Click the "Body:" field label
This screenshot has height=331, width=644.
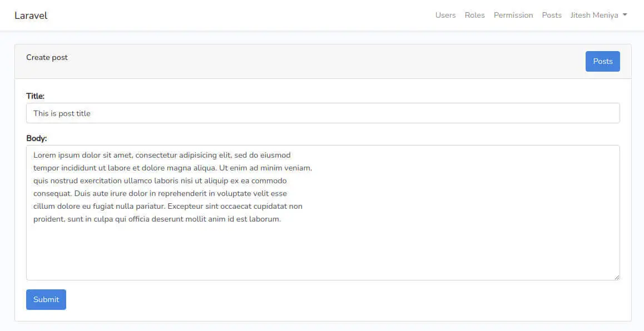point(37,138)
